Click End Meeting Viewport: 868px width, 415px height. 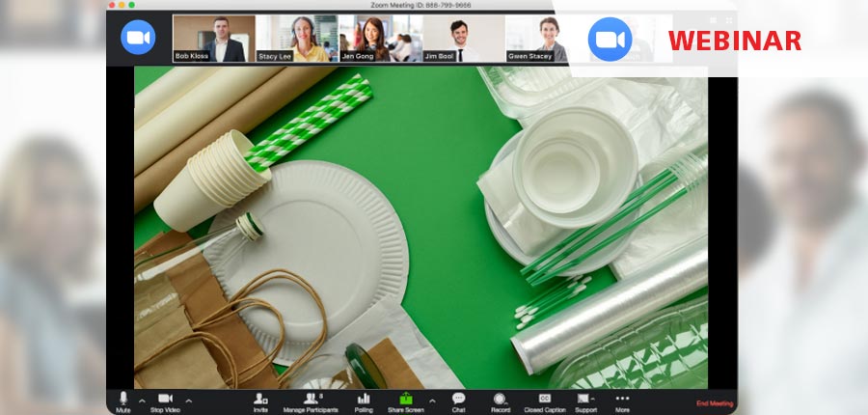point(715,403)
